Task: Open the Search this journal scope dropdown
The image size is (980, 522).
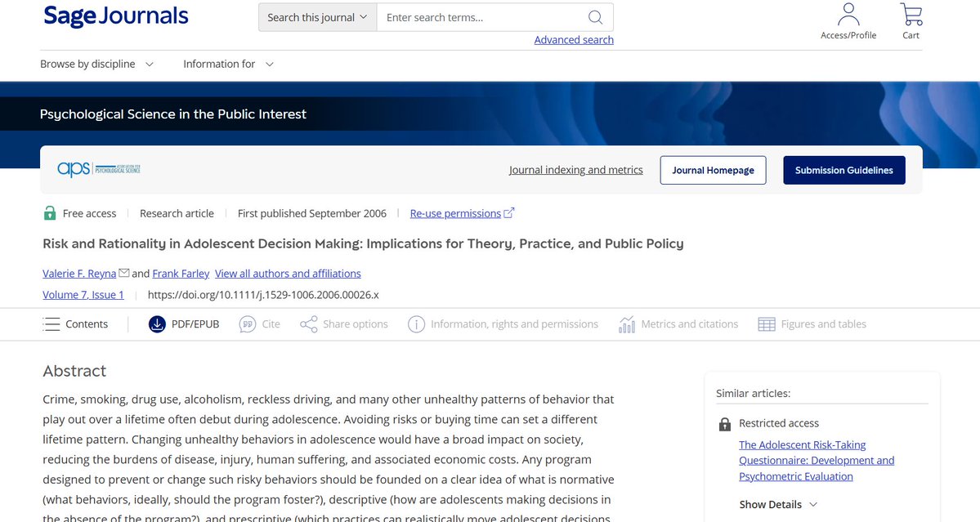Action: pos(317,17)
